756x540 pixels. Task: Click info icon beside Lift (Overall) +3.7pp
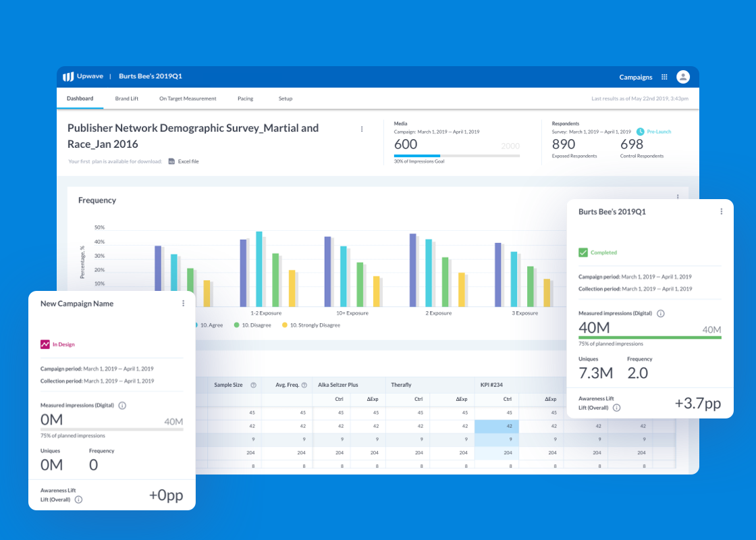pyautogui.click(x=616, y=408)
